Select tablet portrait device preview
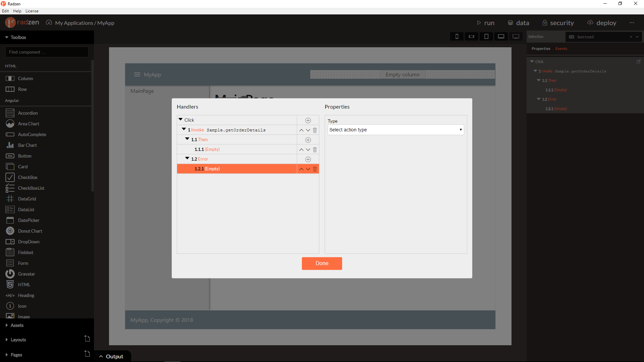 tap(486, 37)
